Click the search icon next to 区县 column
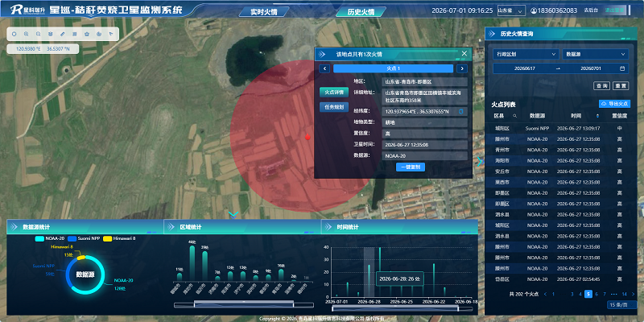The width and height of the screenshot is (644, 322). point(514,116)
